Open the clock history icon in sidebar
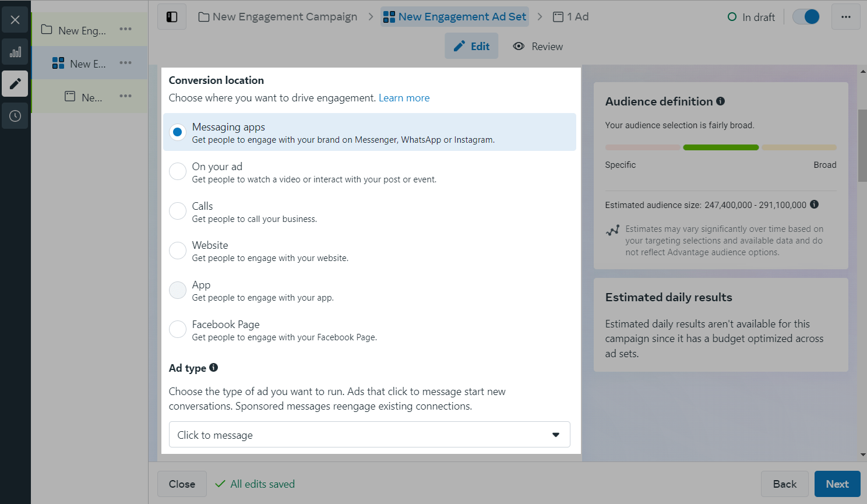The height and width of the screenshot is (504, 867). pyautogui.click(x=15, y=116)
